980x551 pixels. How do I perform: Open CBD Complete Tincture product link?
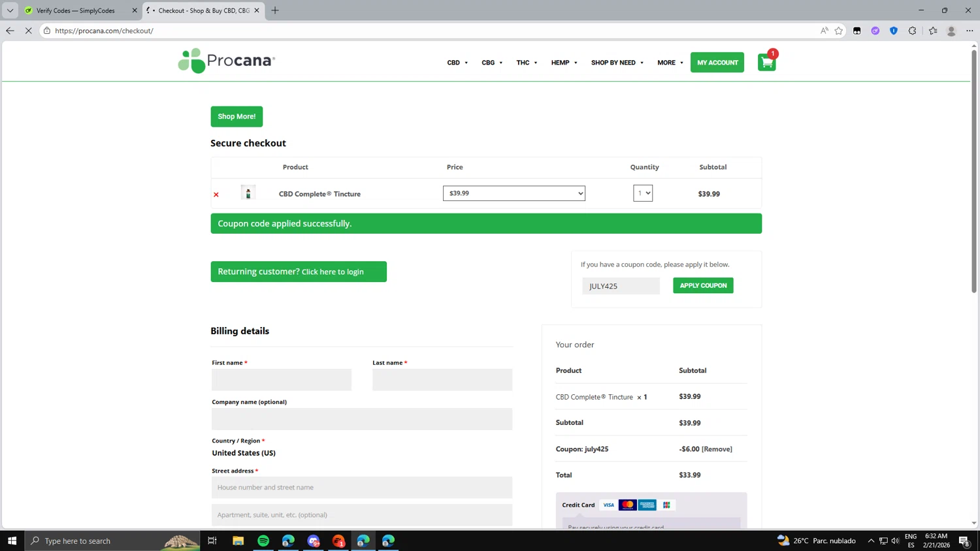[319, 194]
